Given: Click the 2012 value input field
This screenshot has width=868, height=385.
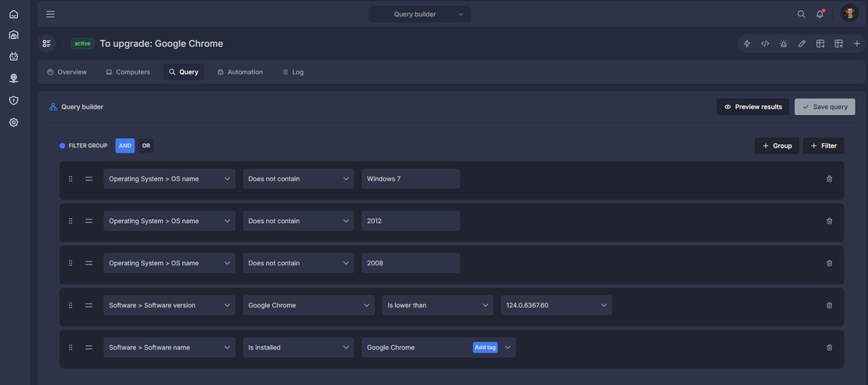Looking at the screenshot, I should (411, 221).
